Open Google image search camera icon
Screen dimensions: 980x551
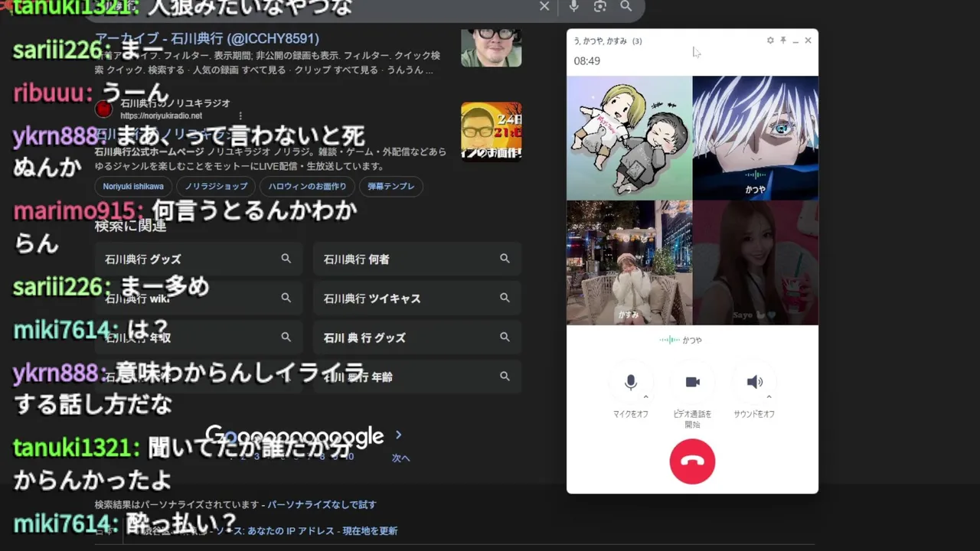pos(600,6)
